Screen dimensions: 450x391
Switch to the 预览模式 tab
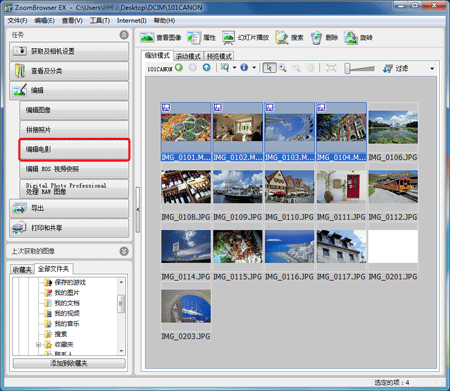click(x=219, y=56)
